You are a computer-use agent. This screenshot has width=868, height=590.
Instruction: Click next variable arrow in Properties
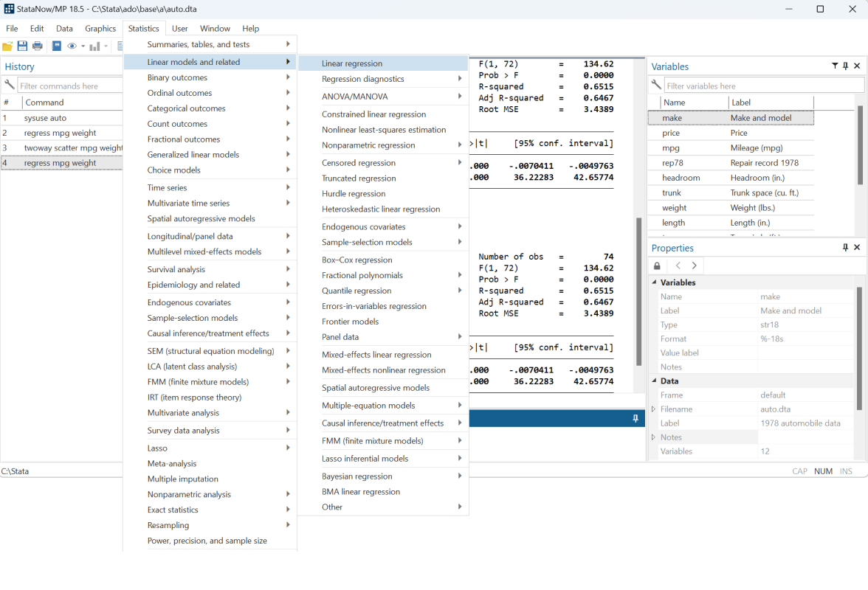[695, 265]
